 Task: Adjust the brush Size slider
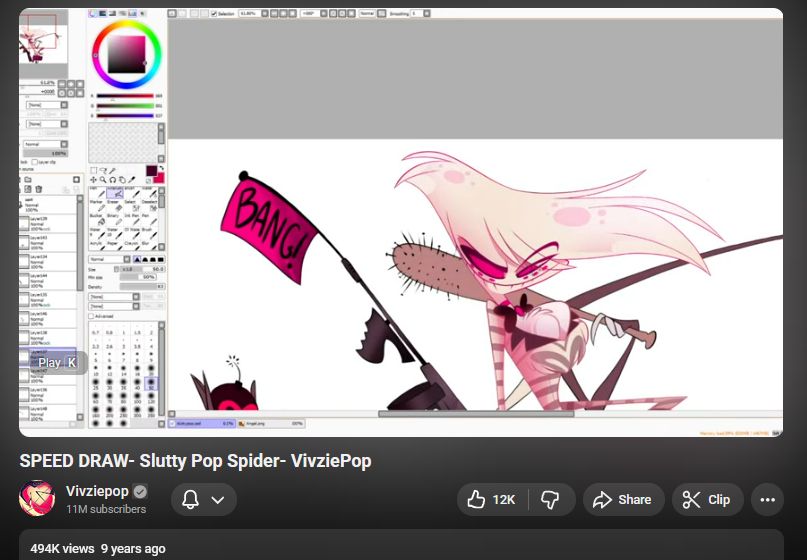pyautogui.click(x=142, y=269)
